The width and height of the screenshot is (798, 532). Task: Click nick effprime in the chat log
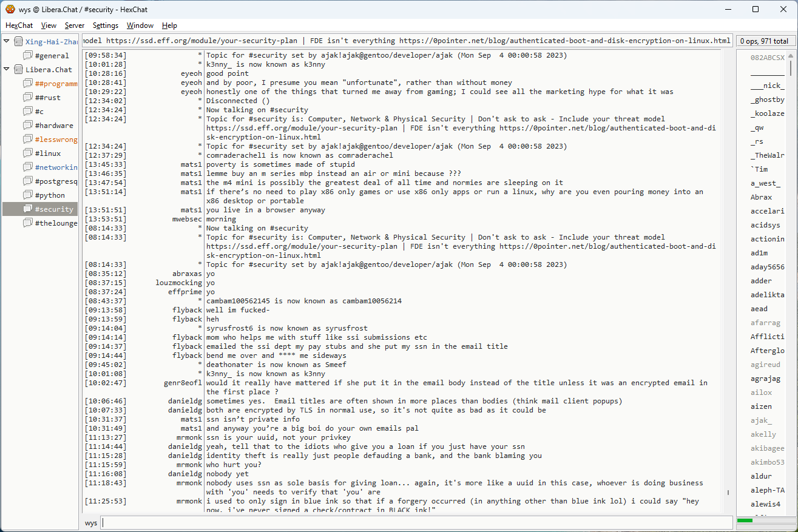[185, 292]
